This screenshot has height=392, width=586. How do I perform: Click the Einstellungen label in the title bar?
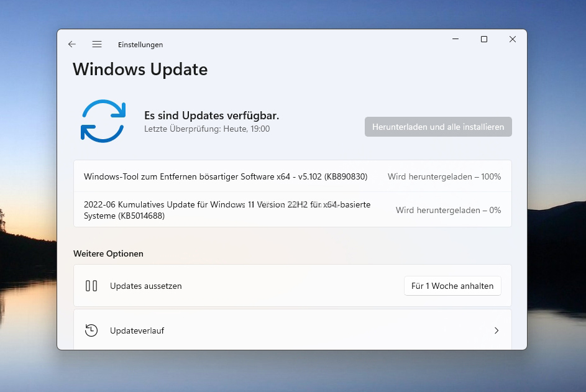coord(140,44)
